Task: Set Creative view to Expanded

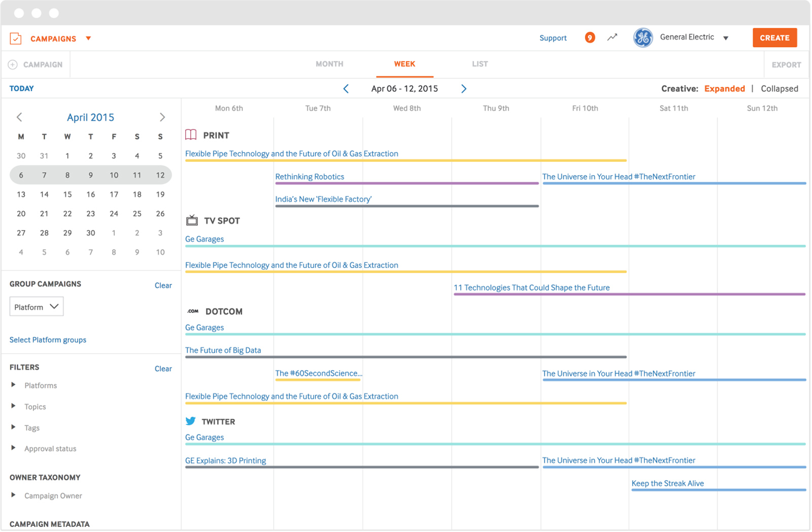Action: coord(724,89)
